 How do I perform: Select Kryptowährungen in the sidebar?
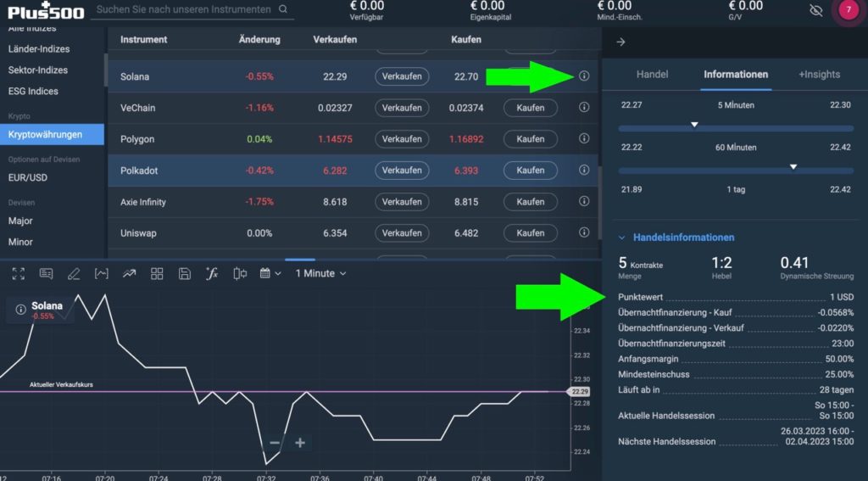coord(52,134)
